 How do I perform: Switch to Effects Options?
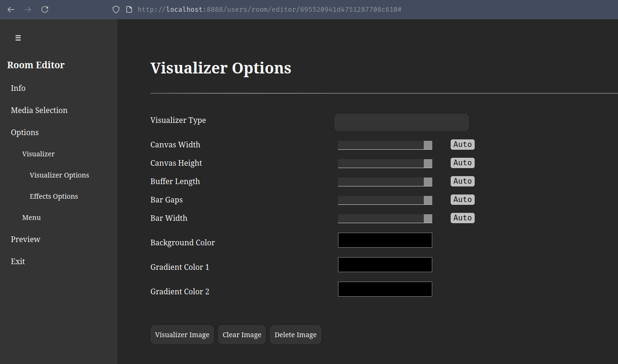tap(54, 196)
